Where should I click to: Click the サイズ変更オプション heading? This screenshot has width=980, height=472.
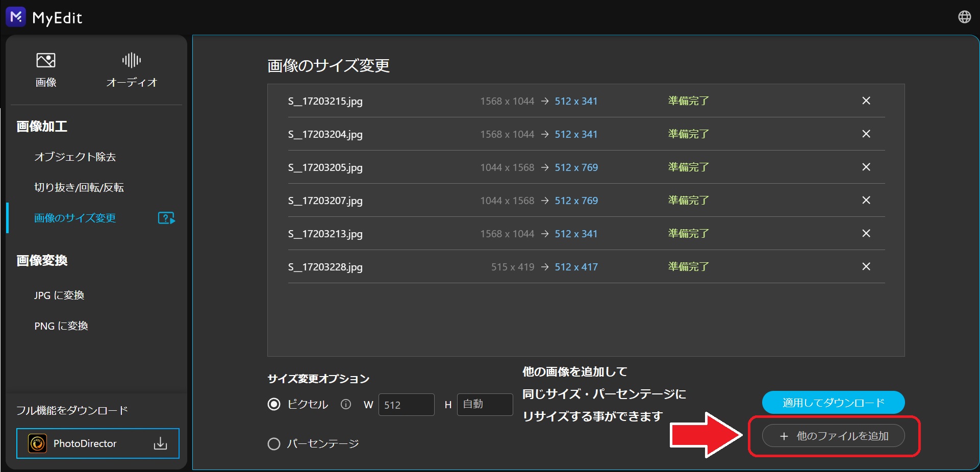[x=318, y=379]
